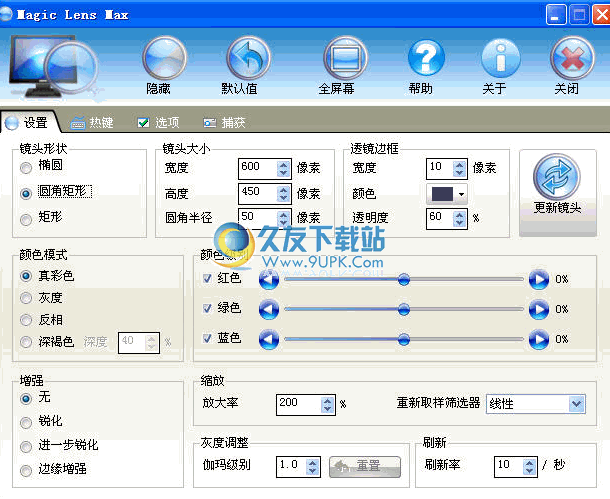Click the 关闭 (Close) red X icon
610x499 pixels.
pos(572,58)
